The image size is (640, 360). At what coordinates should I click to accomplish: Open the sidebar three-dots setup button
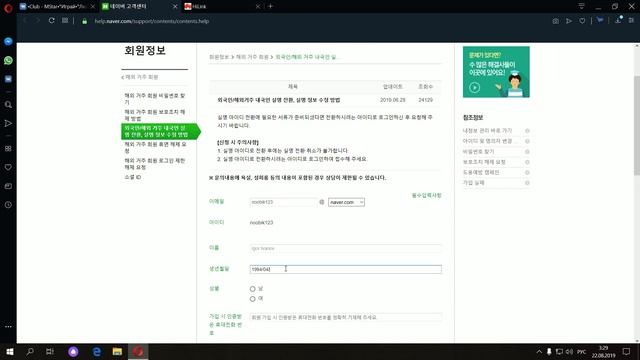tap(8, 327)
